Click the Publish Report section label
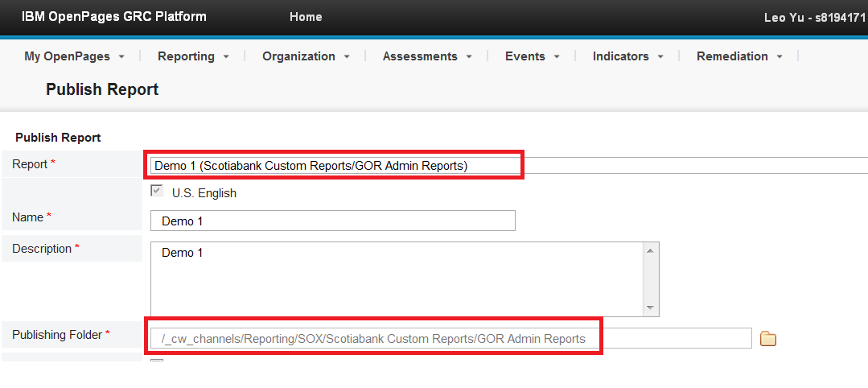868x388 pixels. [x=58, y=138]
